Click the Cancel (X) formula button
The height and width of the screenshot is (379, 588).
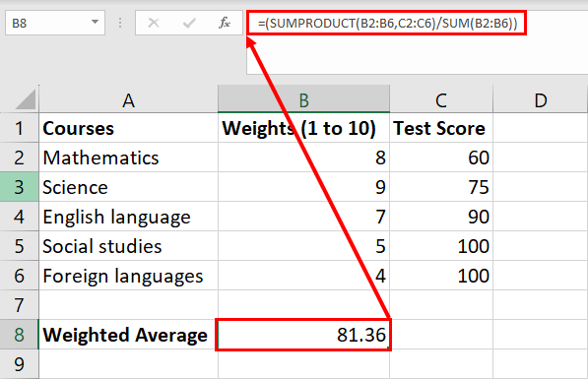click(x=154, y=24)
